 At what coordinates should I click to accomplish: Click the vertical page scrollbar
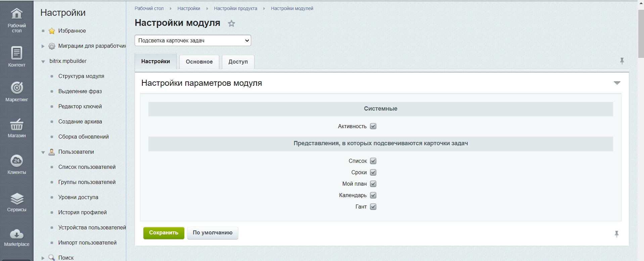[x=641, y=34]
